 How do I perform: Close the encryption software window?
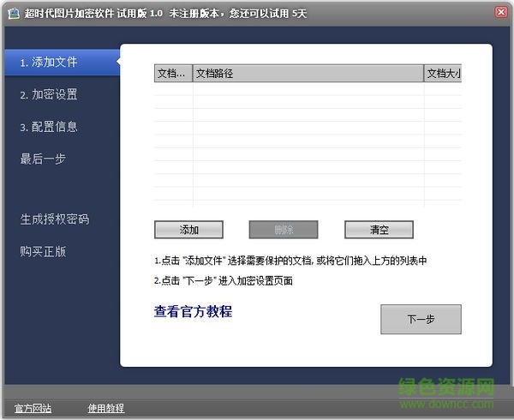[x=501, y=12]
